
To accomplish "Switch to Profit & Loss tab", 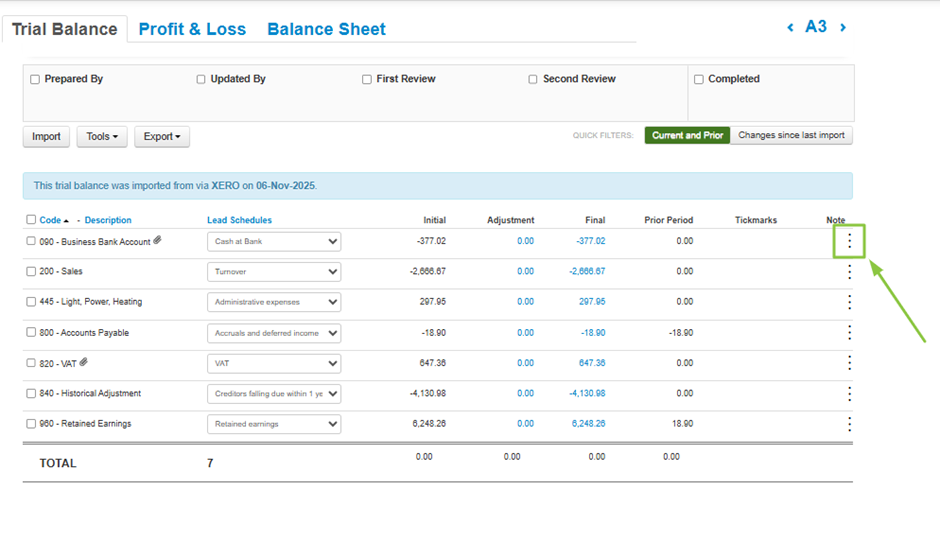I will point(192,29).
